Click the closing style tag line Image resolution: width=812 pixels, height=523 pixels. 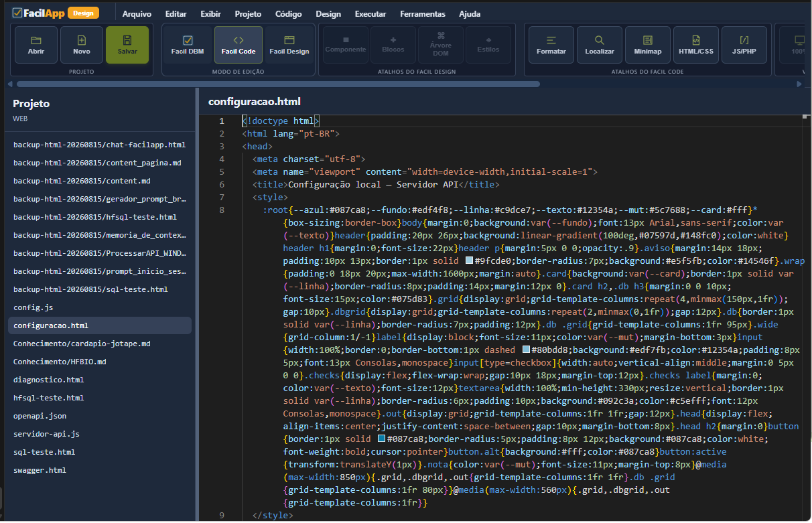[273, 516]
